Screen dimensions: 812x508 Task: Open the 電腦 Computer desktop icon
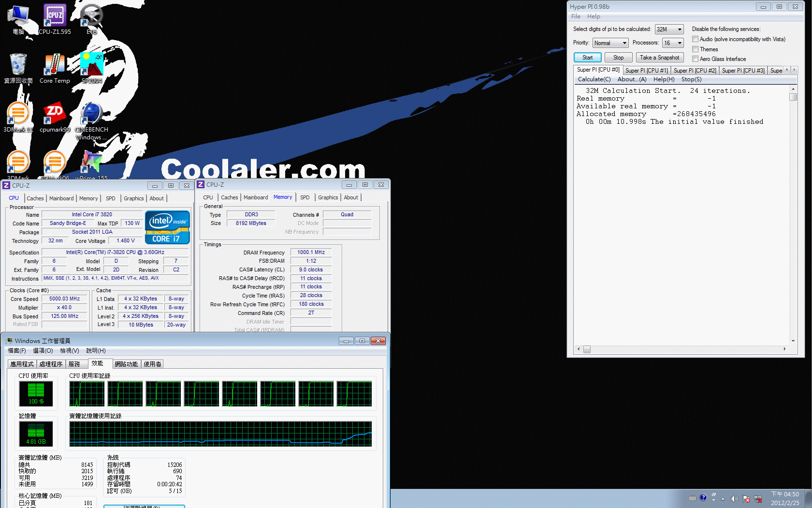[x=18, y=19]
